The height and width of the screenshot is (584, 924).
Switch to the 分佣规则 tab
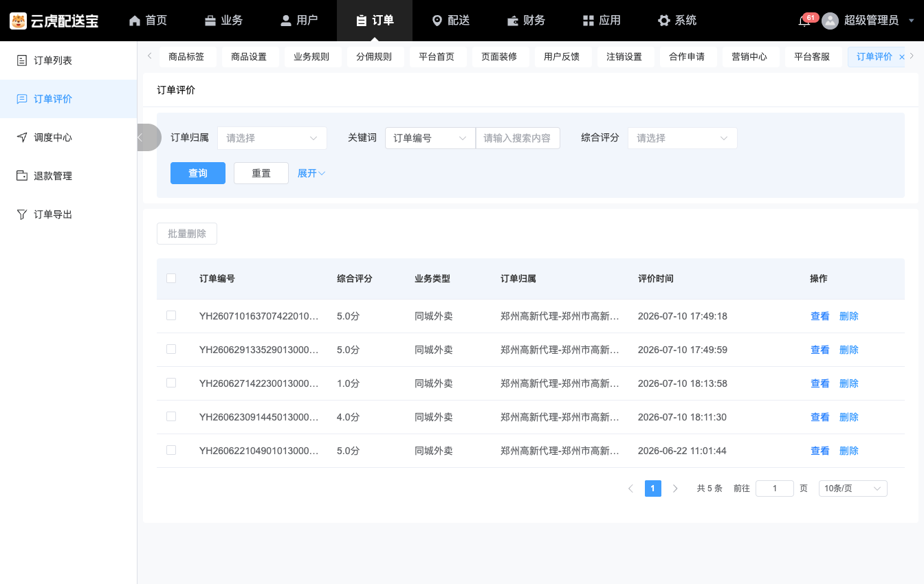click(x=374, y=57)
